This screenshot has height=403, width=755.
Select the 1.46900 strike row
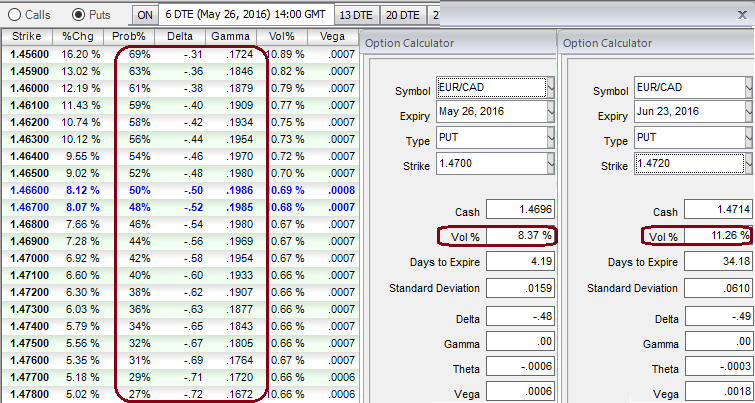tap(180, 241)
